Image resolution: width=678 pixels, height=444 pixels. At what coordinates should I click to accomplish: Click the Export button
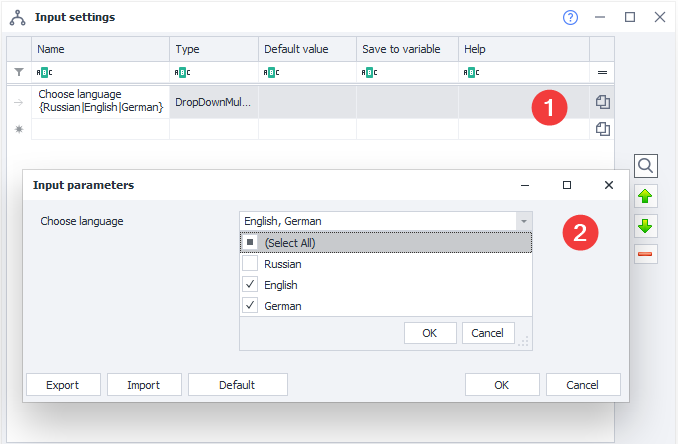pyautogui.click(x=60, y=385)
